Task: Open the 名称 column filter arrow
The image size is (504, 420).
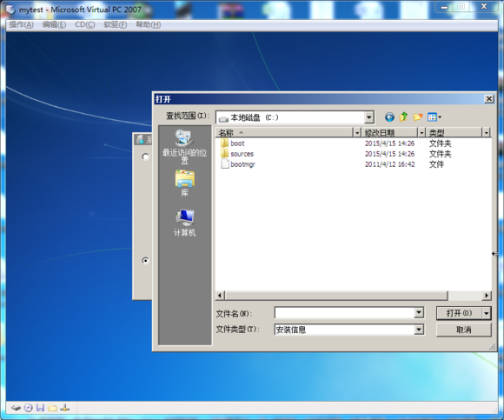Action: [357, 132]
